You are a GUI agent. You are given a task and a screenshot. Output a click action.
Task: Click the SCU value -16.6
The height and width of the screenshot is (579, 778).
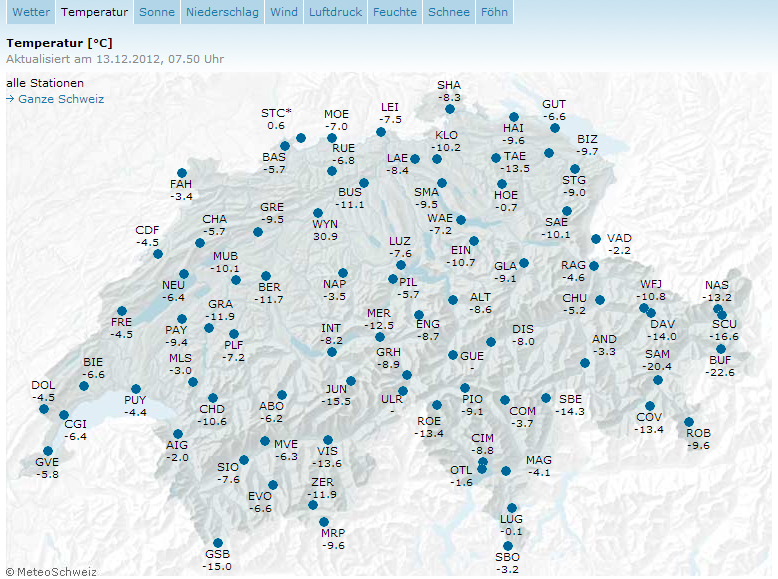pyautogui.click(x=724, y=336)
